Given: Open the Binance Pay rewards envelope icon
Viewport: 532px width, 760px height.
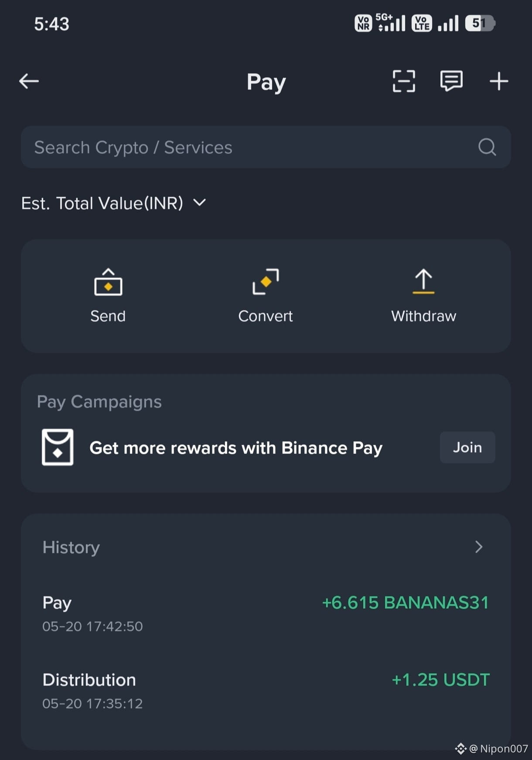Looking at the screenshot, I should pos(58,447).
